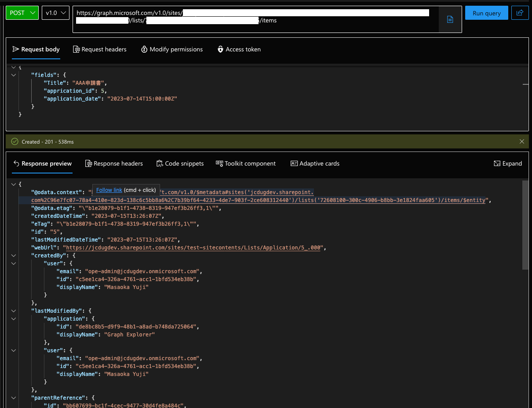Switch to the Request body tab

click(x=36, y=49)
